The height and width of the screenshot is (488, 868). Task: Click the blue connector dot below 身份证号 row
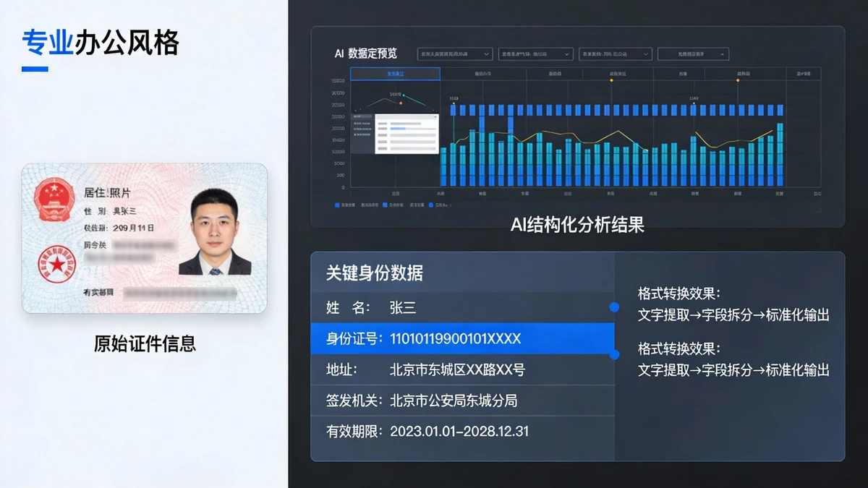point(614,354)
